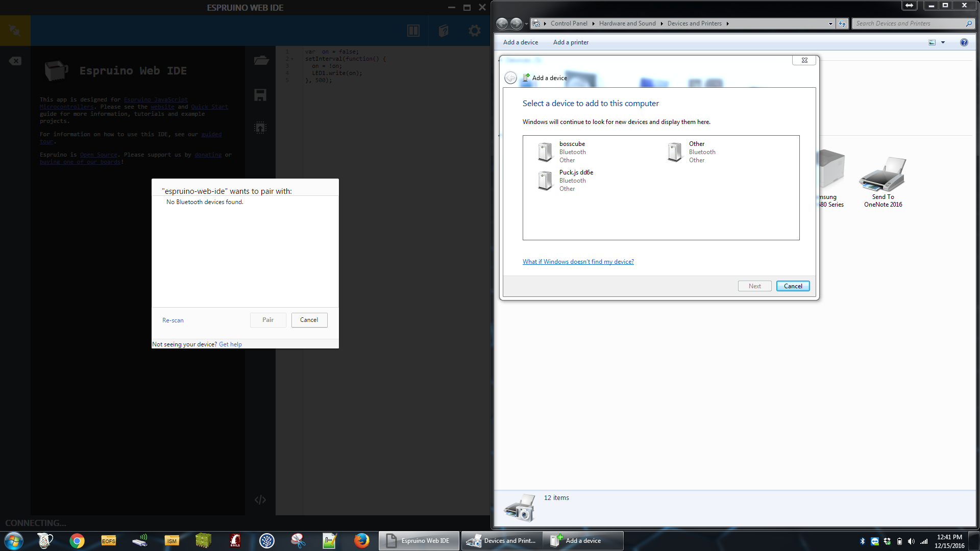The height and width of the screenshot is (551, 980).
Task: Clear the terminal with the backspace icon
Action: (15, 61)
